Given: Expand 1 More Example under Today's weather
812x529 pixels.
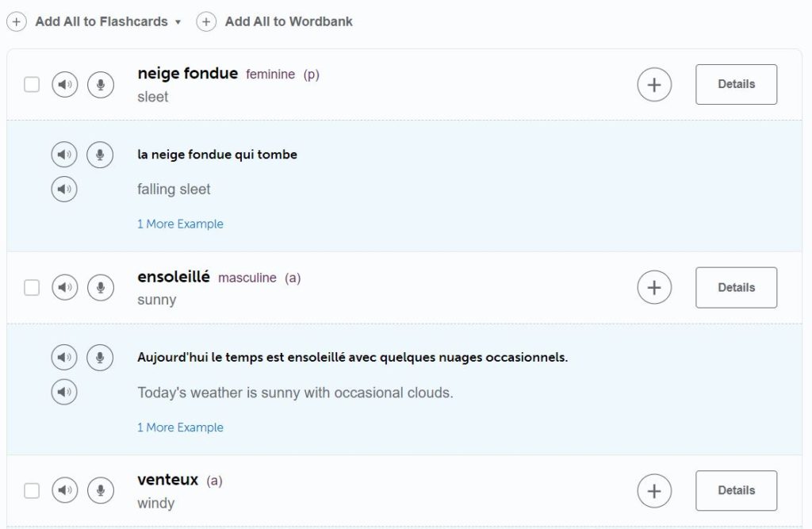Looking at the screenshot, I should (x=180, y=427).
